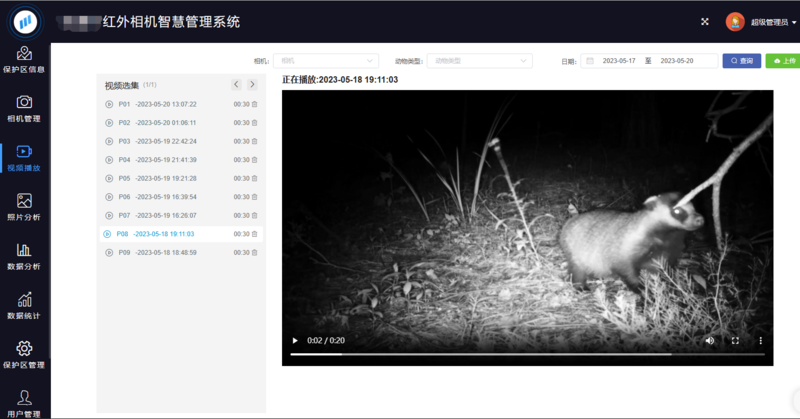The height and width of the screenshot is (419, 800).
Task: Delete video P08 with its trash icon
Action: point(255,234)
